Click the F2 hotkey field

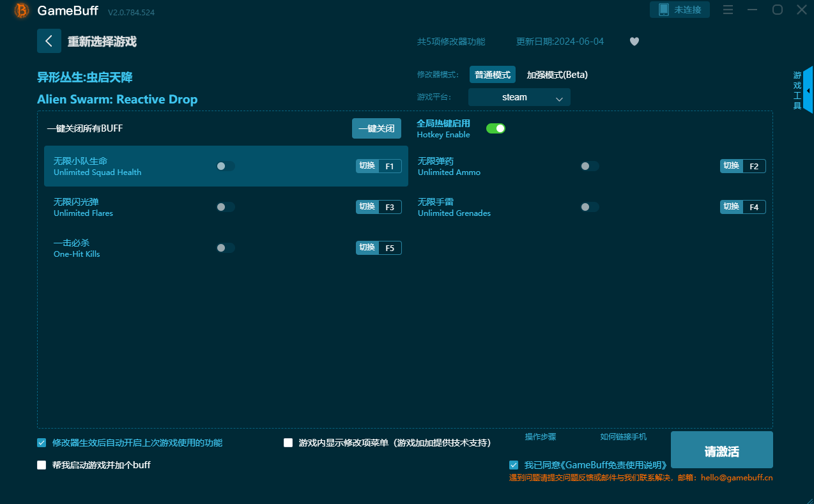(754, 166)
